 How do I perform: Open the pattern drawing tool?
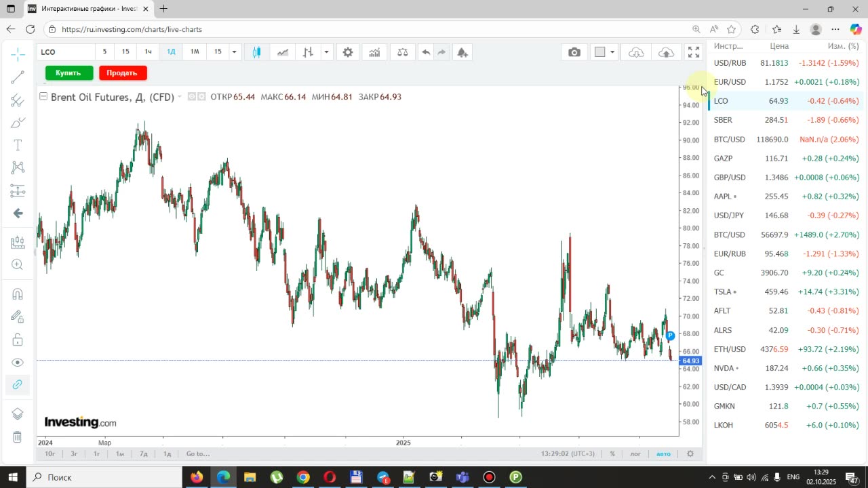click(18, 167)
